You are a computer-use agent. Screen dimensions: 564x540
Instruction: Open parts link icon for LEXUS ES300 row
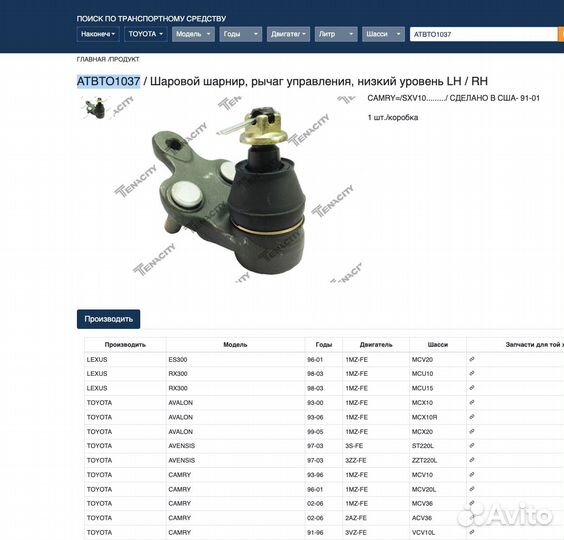click(472, 359)
